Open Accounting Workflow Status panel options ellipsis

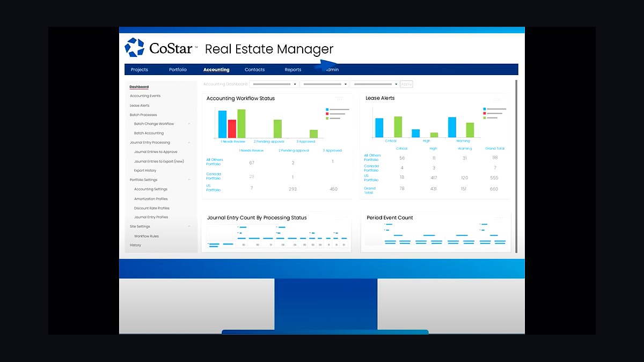tap(340, 99)
